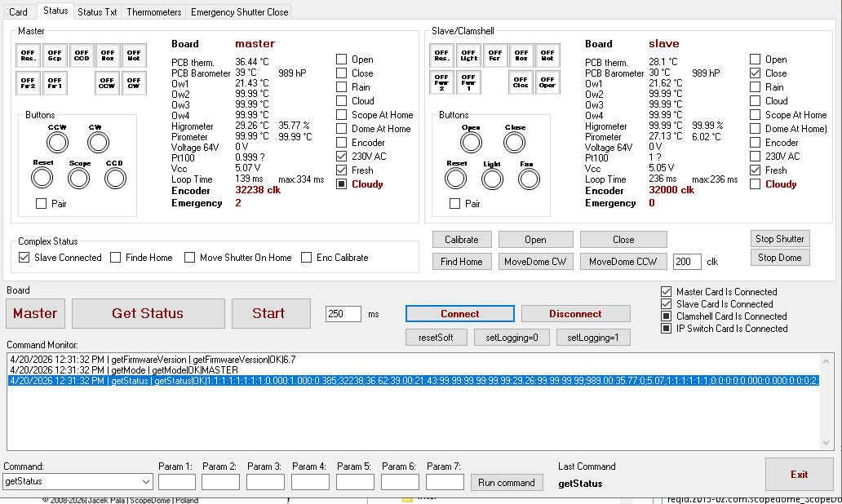The width and height of the screenshot is (842, 504).
Task: Click the Param 1 input field
Action: pos(177,482)
